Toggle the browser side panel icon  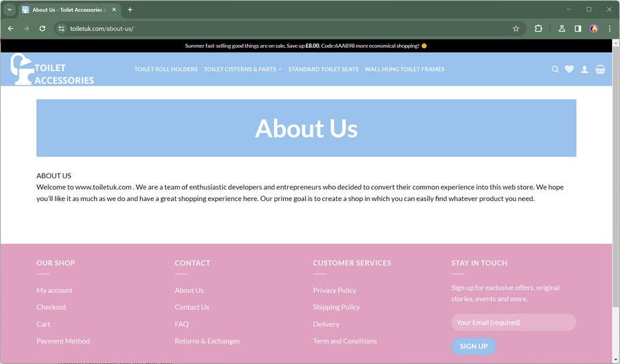578,28
